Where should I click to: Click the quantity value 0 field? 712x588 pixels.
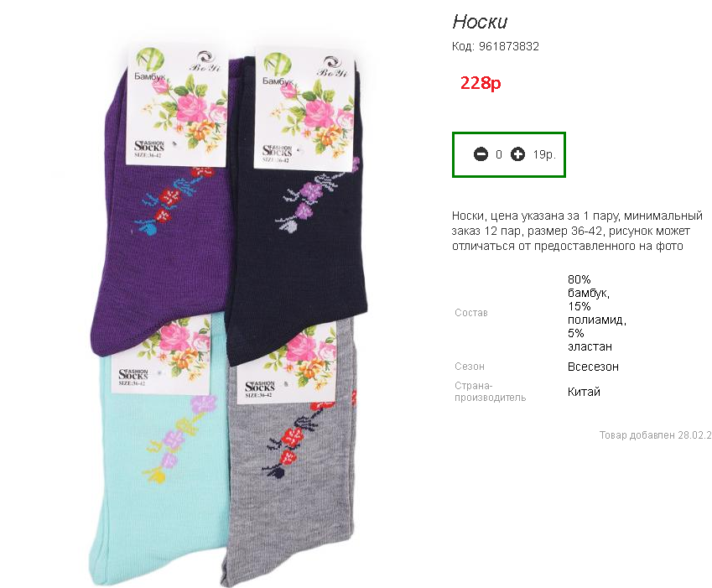click(x=499, y=155)
